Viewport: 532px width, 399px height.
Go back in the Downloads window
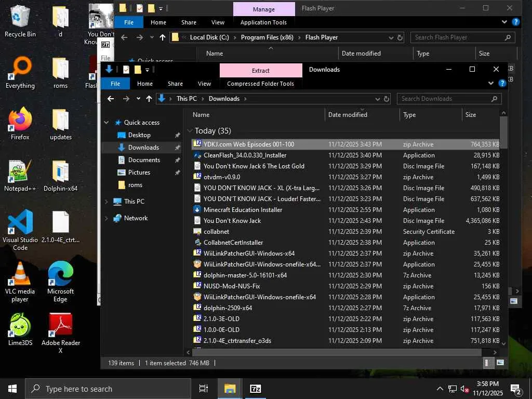pyautogui.click(x=111, y=99)
